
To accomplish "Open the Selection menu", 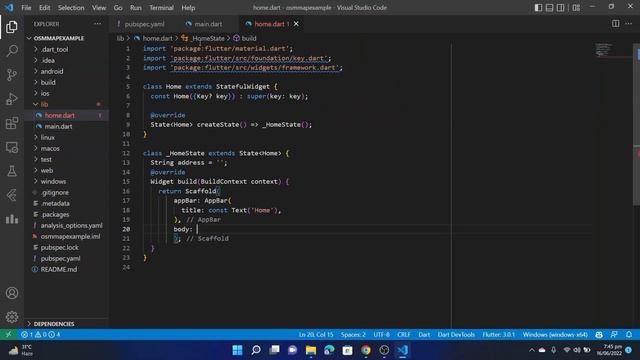I will coord(71,7).
